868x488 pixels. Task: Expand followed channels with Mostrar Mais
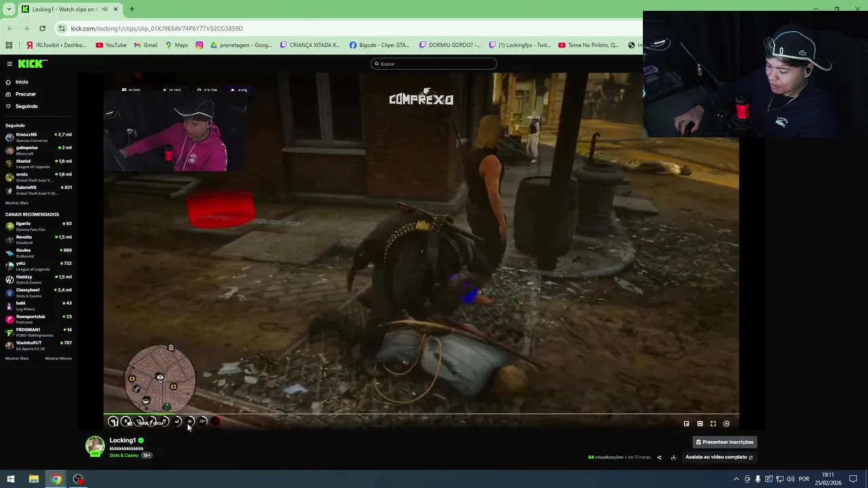[x=17, y=203]
